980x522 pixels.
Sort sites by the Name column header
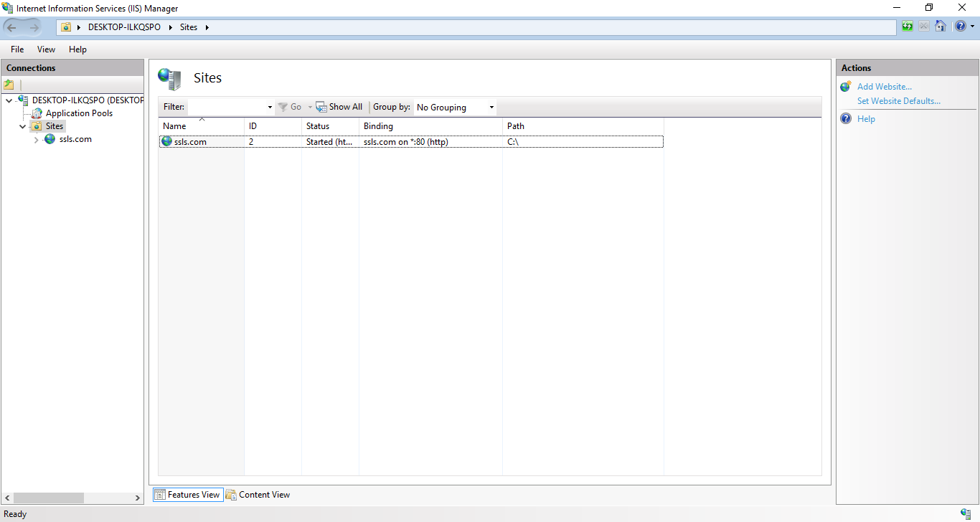[201, 125]
